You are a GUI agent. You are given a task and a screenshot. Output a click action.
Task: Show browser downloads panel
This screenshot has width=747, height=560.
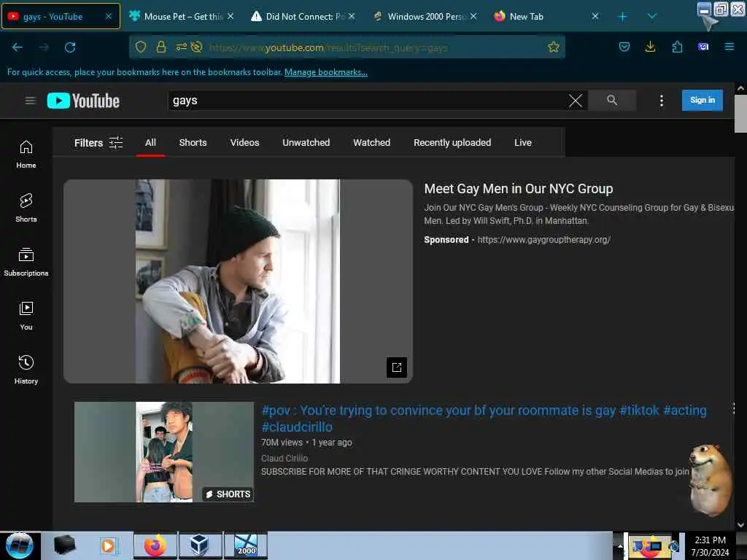coord(650,47)
